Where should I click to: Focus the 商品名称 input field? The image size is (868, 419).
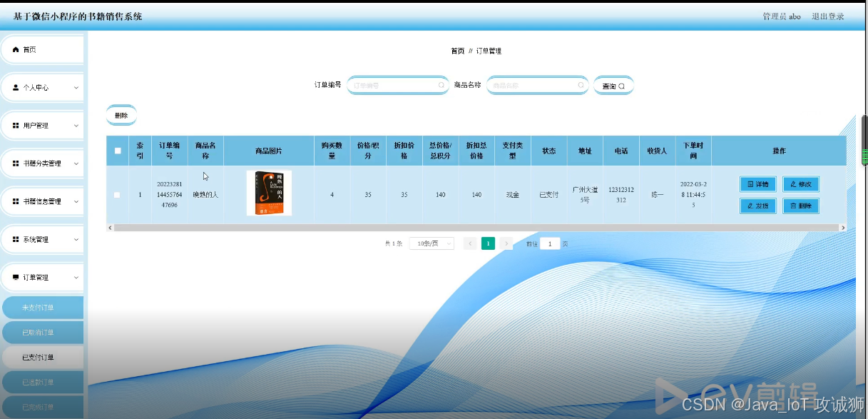(x=538, y=86)
